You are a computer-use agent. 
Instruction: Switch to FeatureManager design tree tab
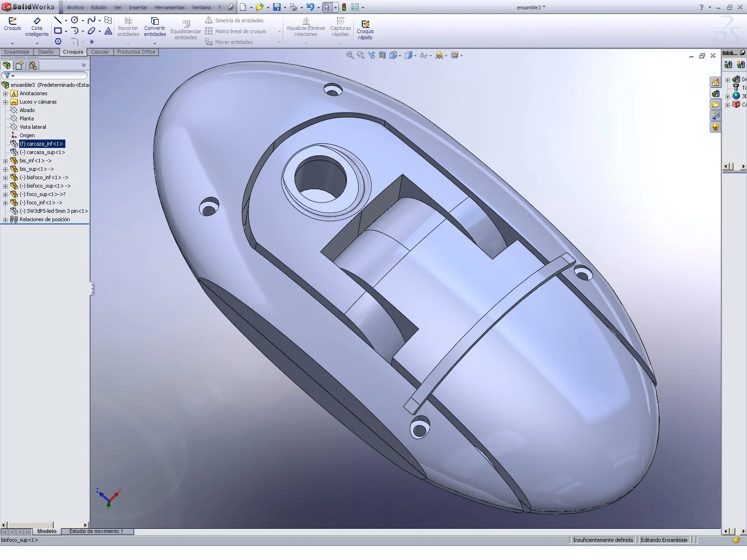7,65
